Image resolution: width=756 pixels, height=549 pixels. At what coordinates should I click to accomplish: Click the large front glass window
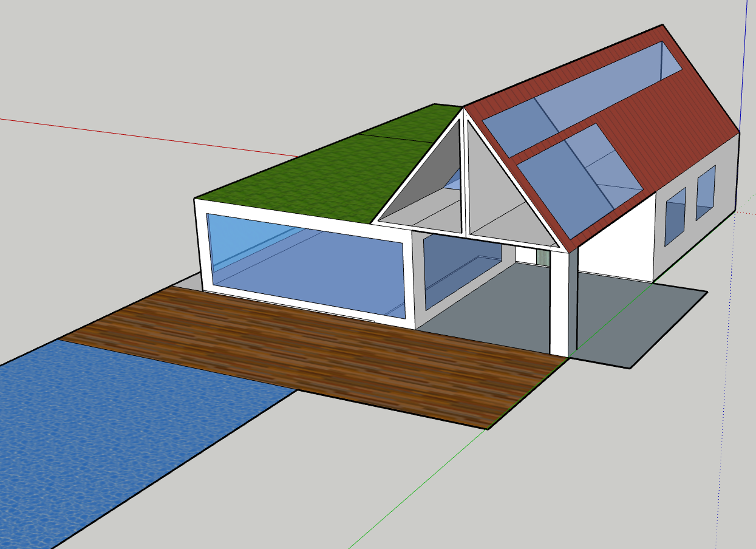click(305, 265)
